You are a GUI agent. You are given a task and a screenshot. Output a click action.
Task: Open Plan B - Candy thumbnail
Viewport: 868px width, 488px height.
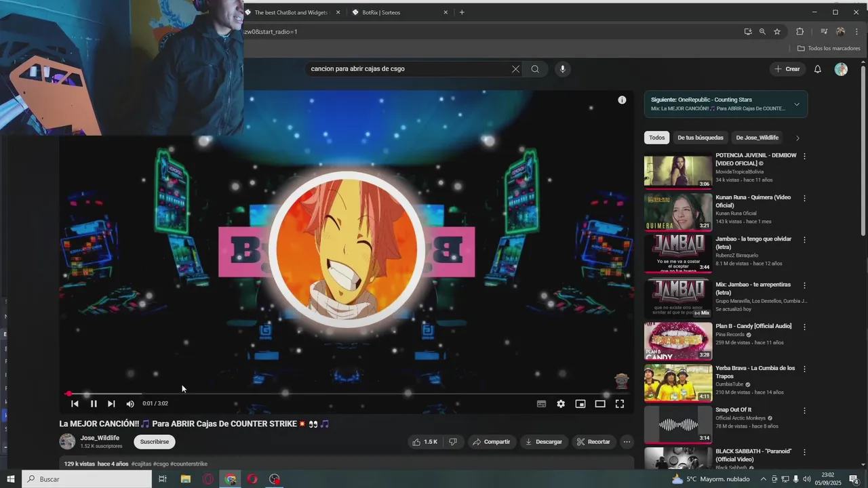(x=678, y=341)
